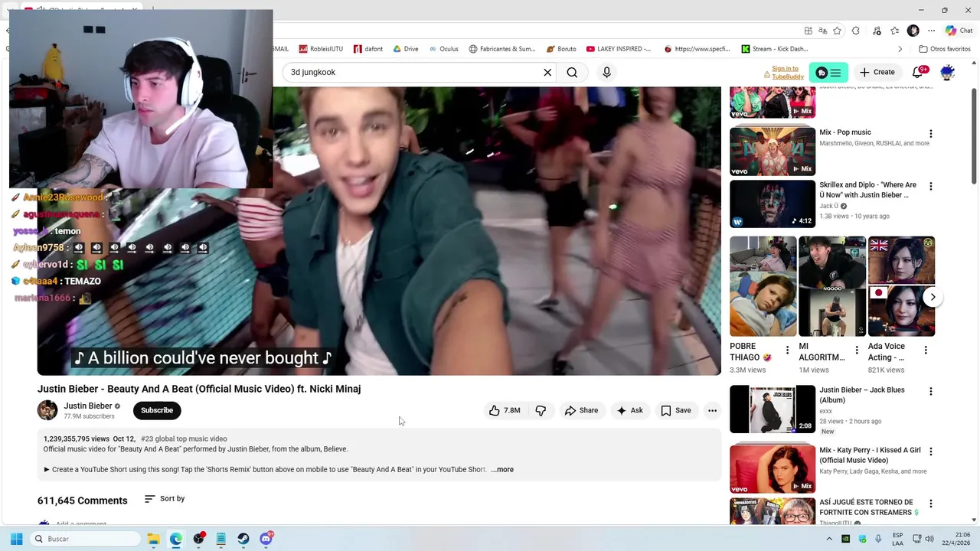980x551 pixels.
Task: Open options for Fortnite tournament video
Action: (x=930, y=504)
